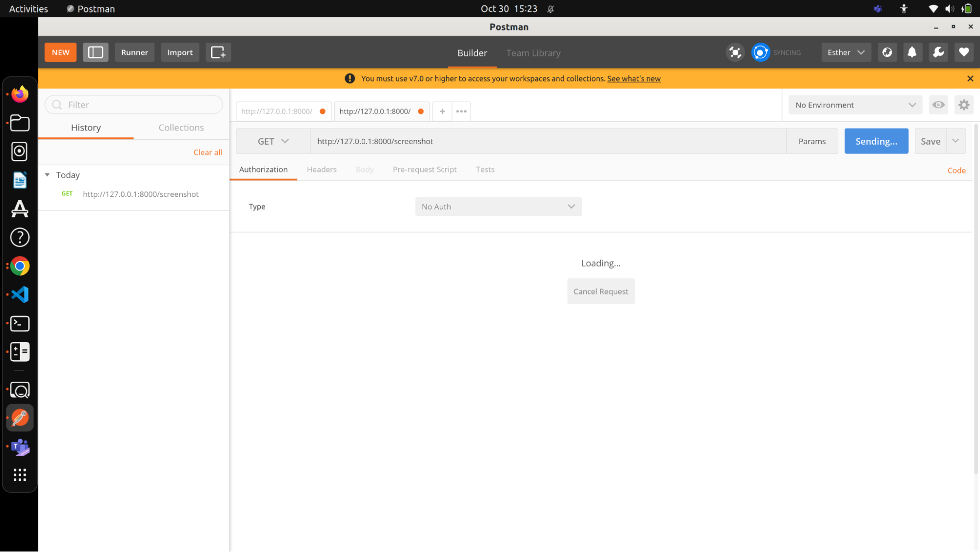Open the tab options ellipsis menu
Viewport: 980px width, 552px height.
[x=461, y=111]
